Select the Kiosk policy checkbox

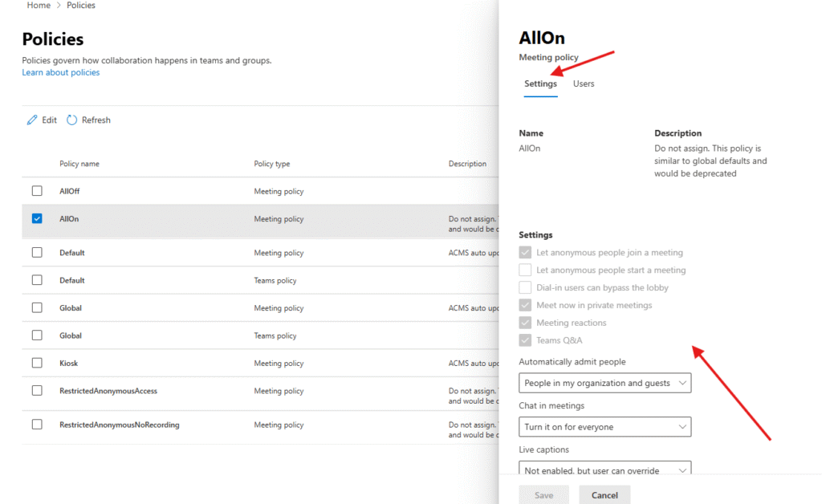click(x=37, y=363)
